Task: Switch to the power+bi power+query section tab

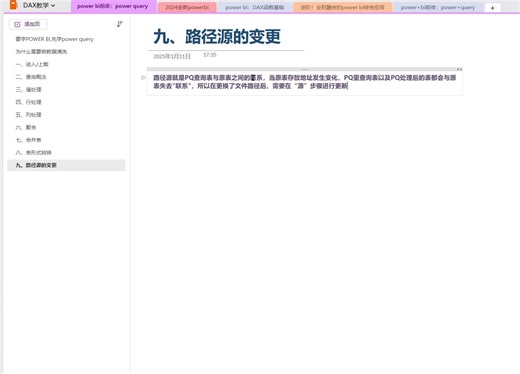Action: coord(438,7)
